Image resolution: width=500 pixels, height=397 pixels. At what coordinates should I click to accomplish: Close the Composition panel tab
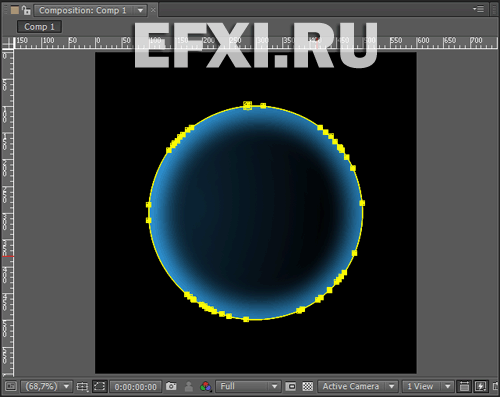153,10
